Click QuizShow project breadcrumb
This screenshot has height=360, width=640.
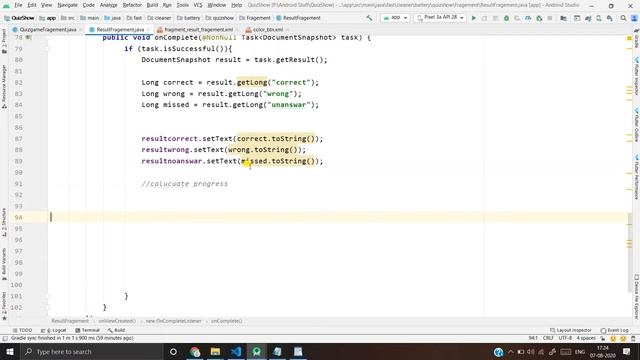(20, 18)
